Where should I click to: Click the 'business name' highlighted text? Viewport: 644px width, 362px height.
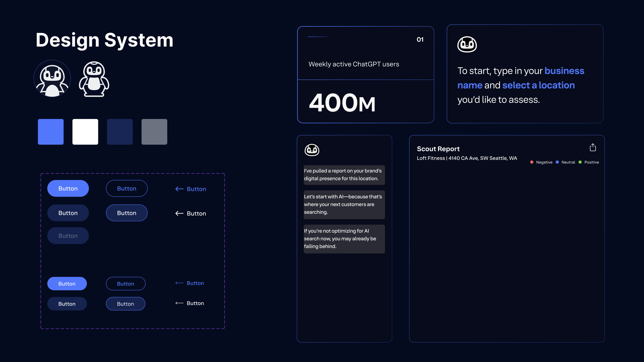pos(521,78)
